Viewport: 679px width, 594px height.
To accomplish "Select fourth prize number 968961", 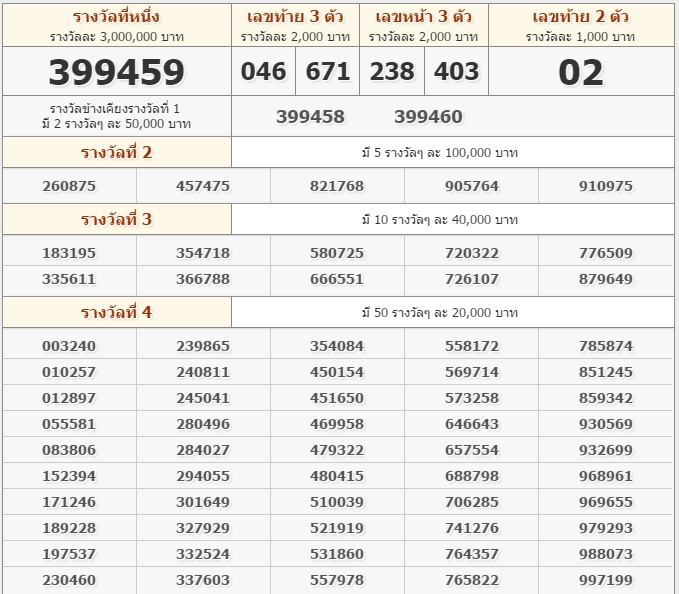I will pyautogui.click(x=606, y=476).
